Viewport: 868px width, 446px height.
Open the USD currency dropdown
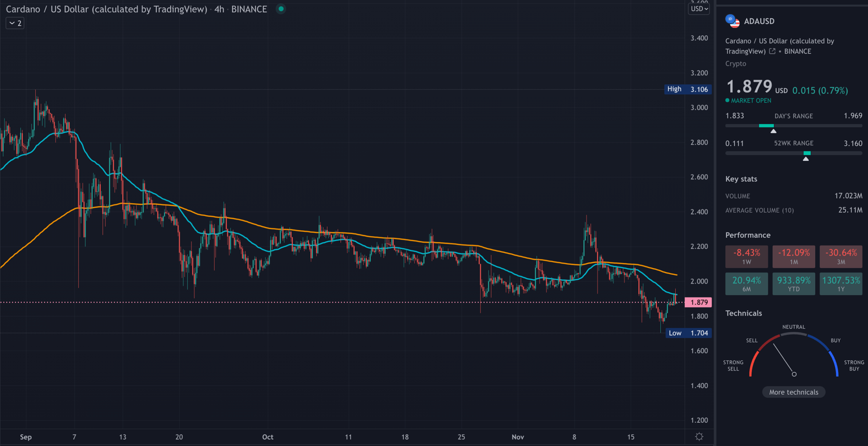[699, 9]
